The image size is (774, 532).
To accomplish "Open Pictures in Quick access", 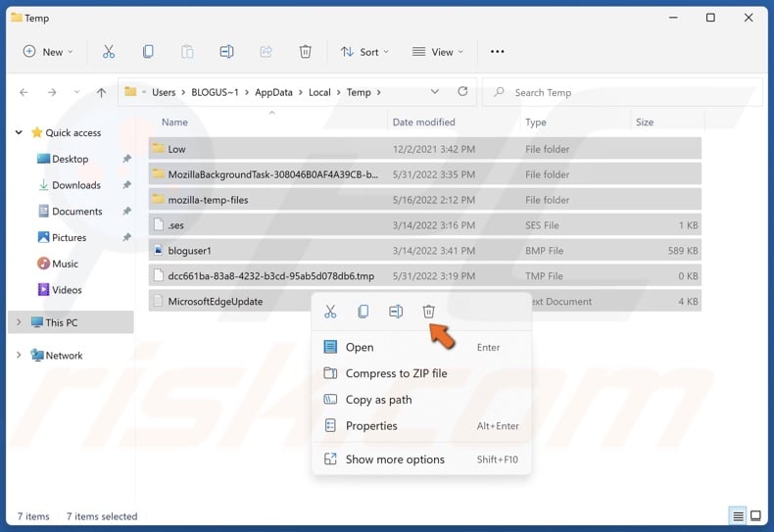I will pos(70,237).
